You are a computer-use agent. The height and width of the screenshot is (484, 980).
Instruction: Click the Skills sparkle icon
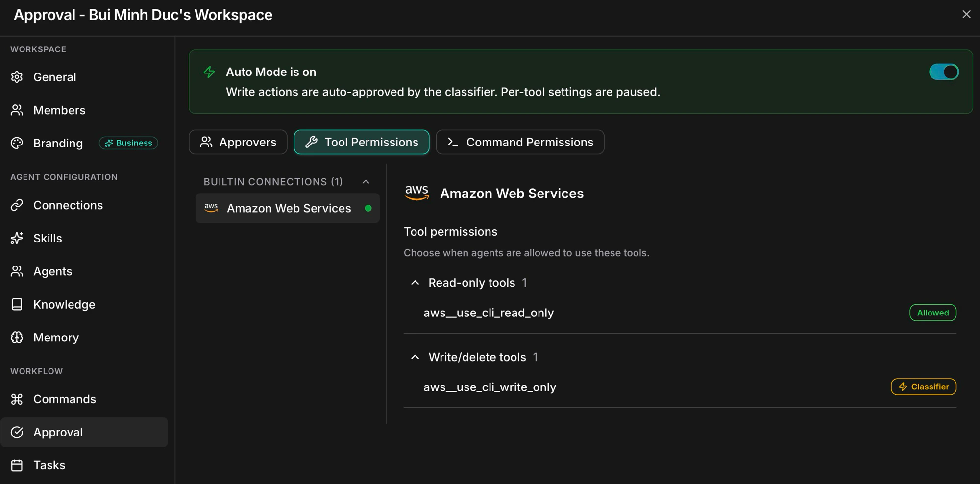tap(17, 238)
